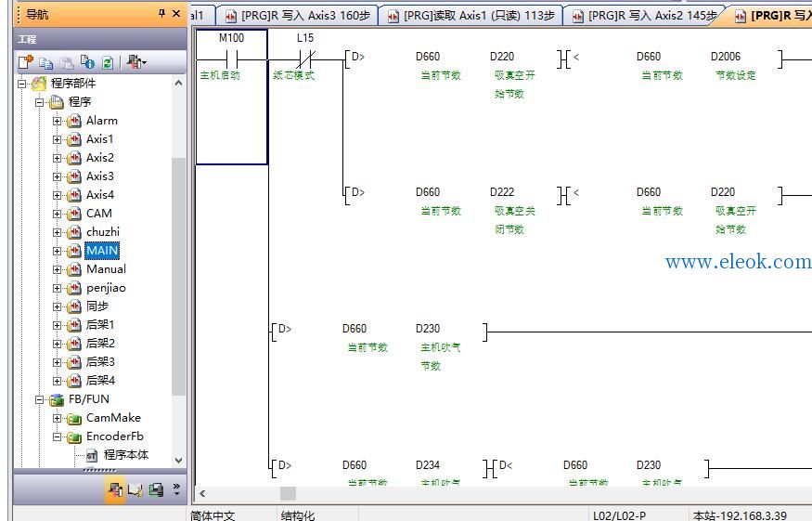This screenshot has width=812, height=521.
Task: Select the ST icon beside 程序本体
Action: pyautogui.click(x=92, y=456)
